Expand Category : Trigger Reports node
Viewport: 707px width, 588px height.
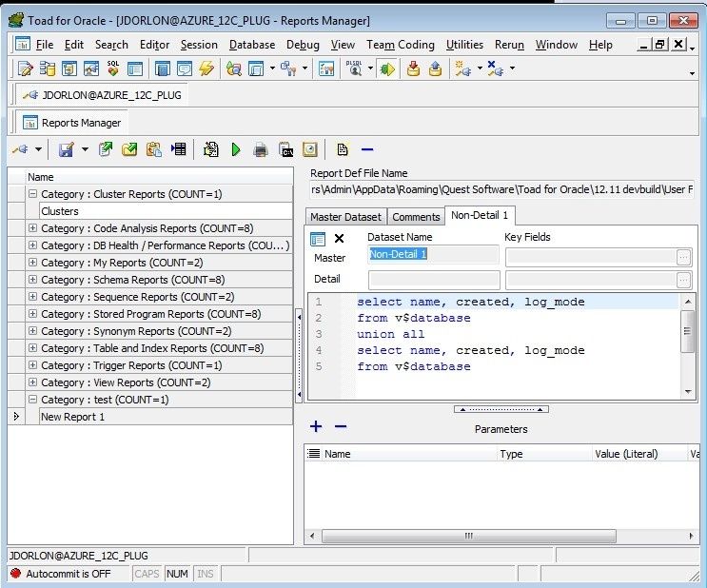(32, 365)
